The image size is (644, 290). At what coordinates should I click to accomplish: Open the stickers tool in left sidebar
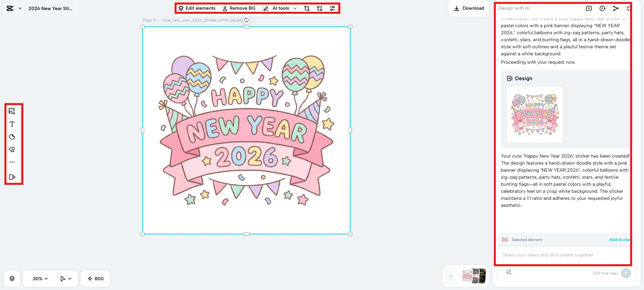(x=12, y=150)
